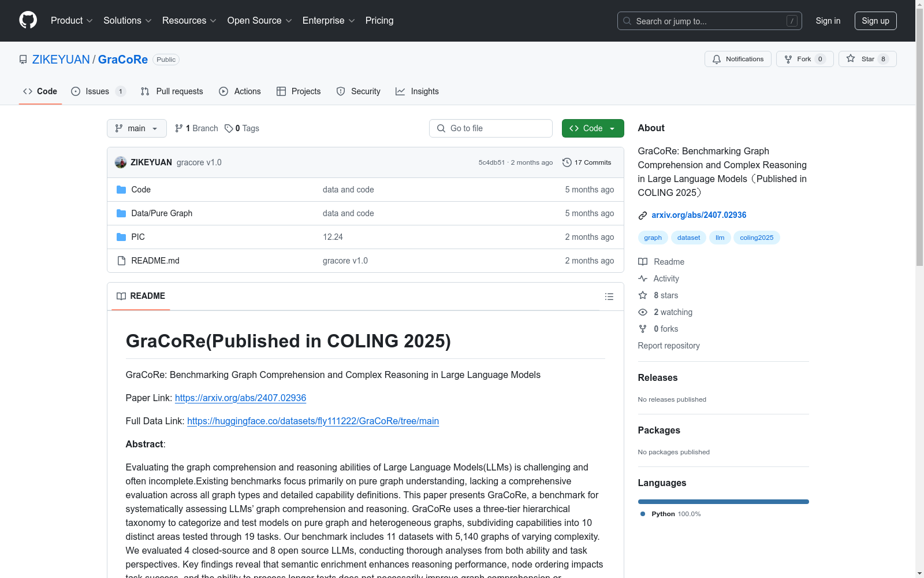Click the Go to file search field
924x578 pixels.
[491, 128]
